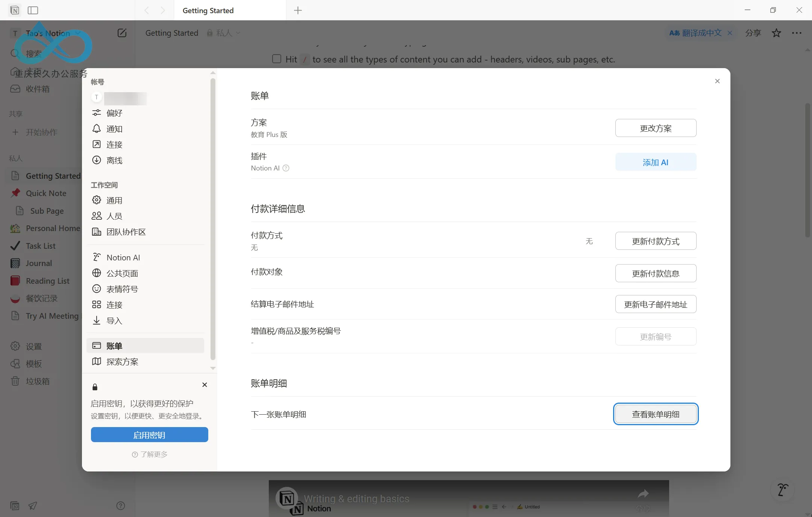Screen dimensions: 812x517
Task: Select the Getting Started tab
Action: (230, 11)
